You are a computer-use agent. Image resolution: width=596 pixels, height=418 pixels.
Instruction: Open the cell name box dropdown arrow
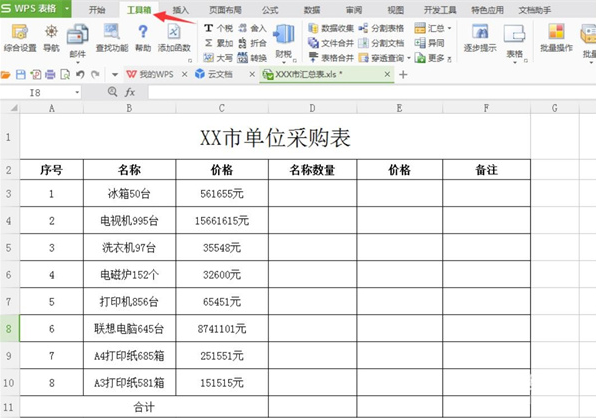point(77,92)
